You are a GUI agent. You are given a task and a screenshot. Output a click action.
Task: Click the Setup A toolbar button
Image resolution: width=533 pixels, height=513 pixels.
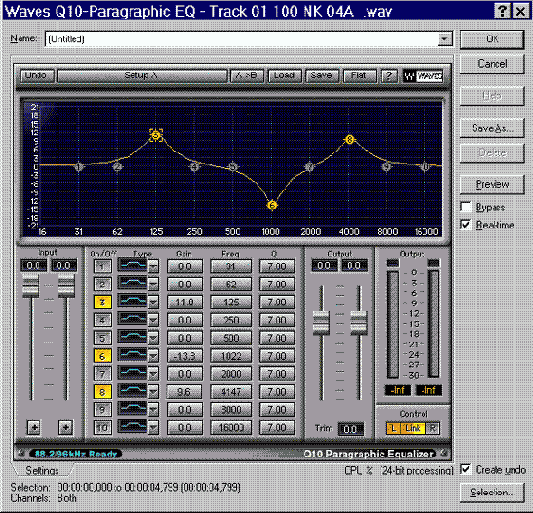(x=142, y=76)
